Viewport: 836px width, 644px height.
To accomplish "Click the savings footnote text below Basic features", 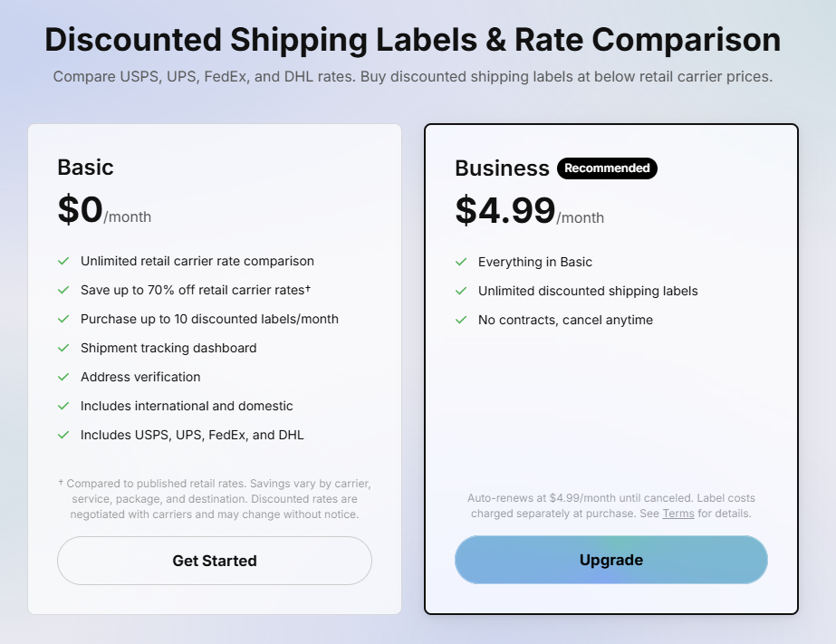I will pyautogui.click(x=214, y=498).
